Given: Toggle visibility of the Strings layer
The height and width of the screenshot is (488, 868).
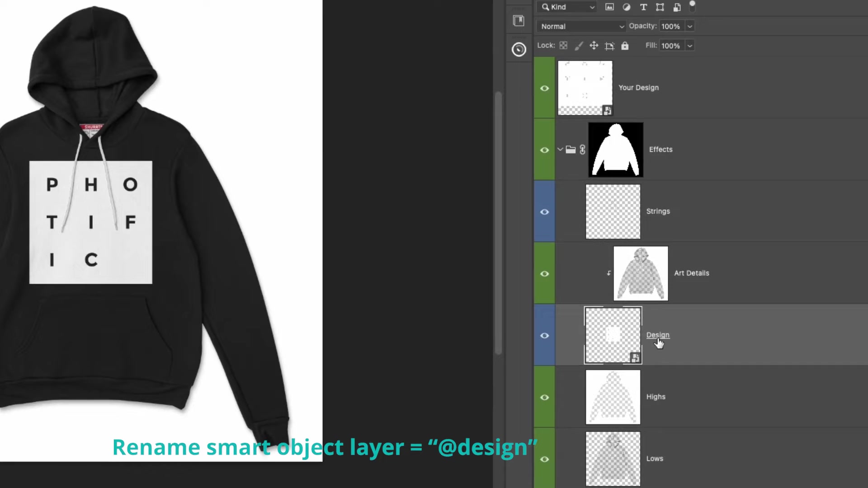Looking at the screenshot, I should click(x=544, y=211).
